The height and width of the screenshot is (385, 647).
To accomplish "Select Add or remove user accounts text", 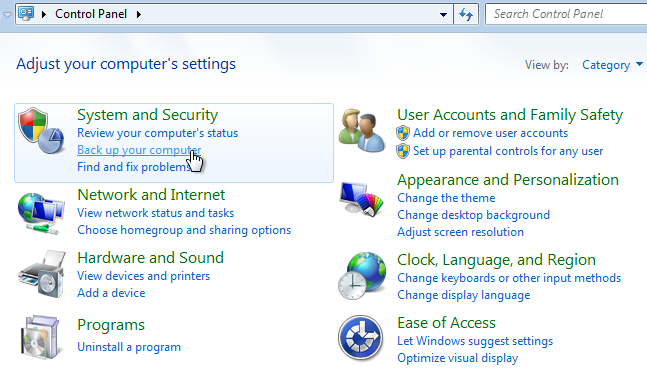I will (x=490, y=133).
